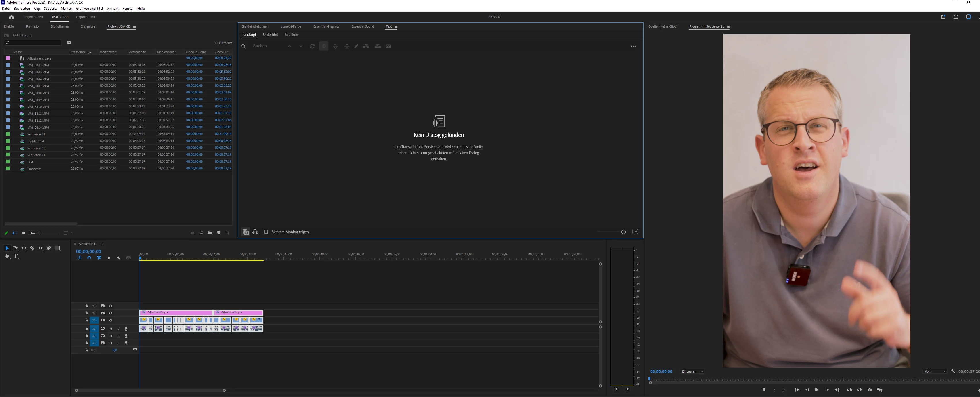Enable Aktivem Monitor folgen checkbox
980x397 pixels.
click(266, 232)
